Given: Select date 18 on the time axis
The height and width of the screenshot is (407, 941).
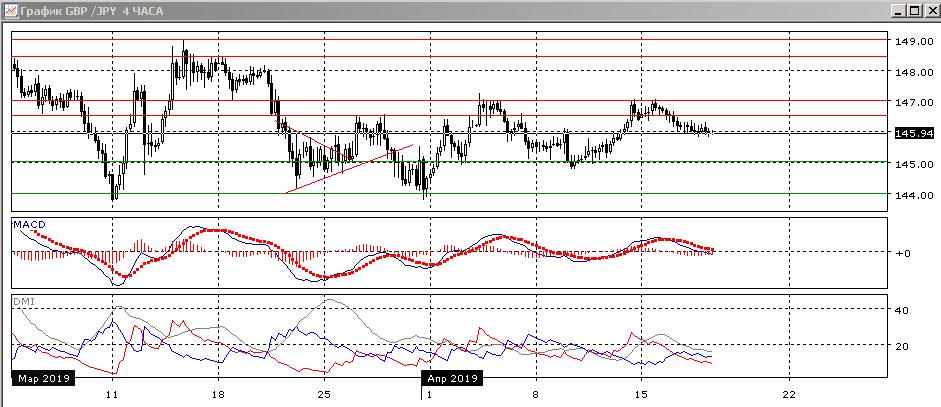Looking at the screenshot, I should click(218, 394).
